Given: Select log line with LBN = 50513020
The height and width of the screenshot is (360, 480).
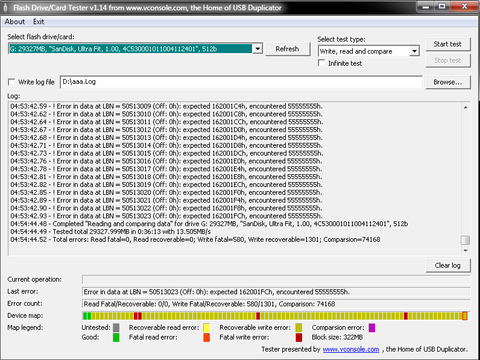Looking at the screenshot, I should [x=166, y=192].
